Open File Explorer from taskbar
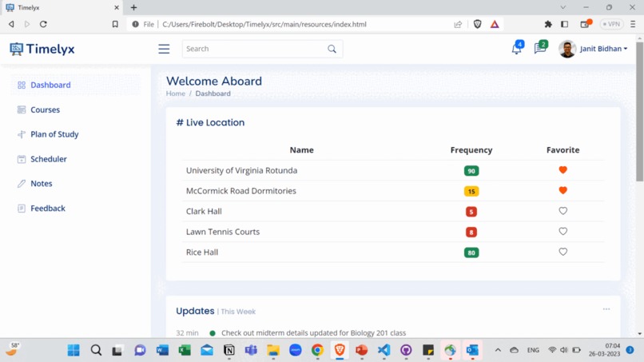Image resolution: width=644 pixels, height=362 pixels. pyautogui.click(x=272, y=350)
